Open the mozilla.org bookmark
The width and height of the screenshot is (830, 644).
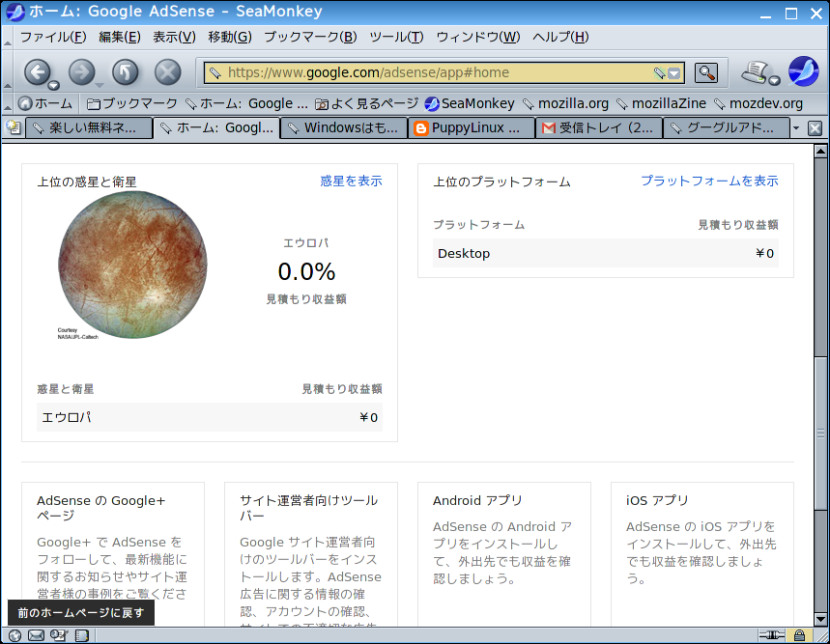pyautogui.click(x=566, y=103)
